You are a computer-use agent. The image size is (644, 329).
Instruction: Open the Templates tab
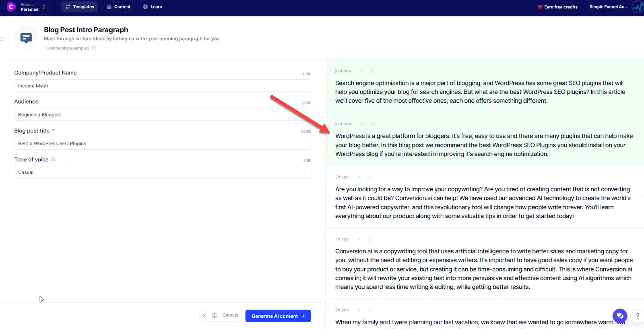point(79,7)
